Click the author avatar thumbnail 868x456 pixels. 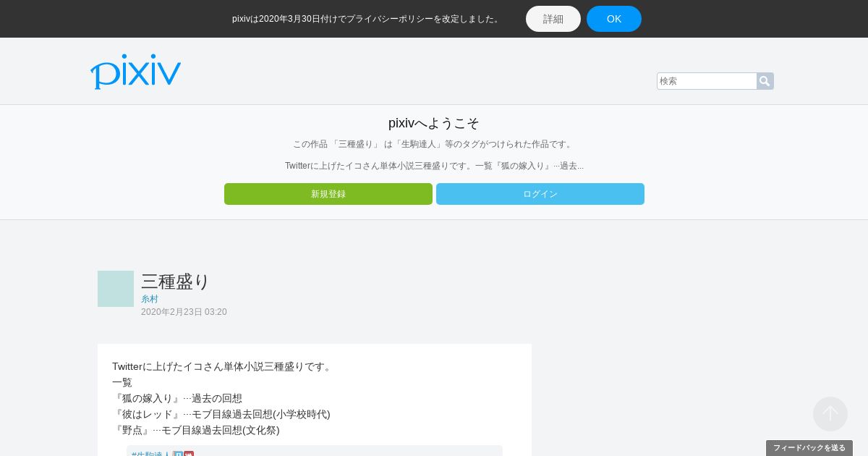116,289
